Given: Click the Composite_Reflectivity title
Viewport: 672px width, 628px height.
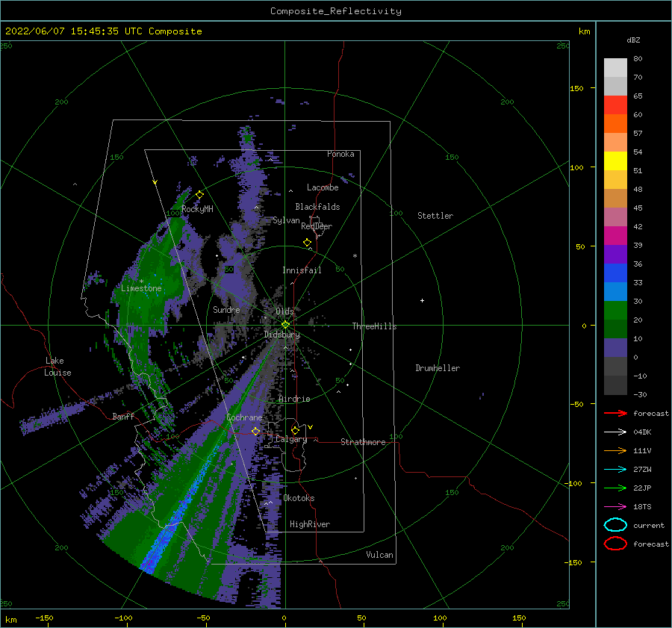Looking at the screenshot, I should coord(336,11).
